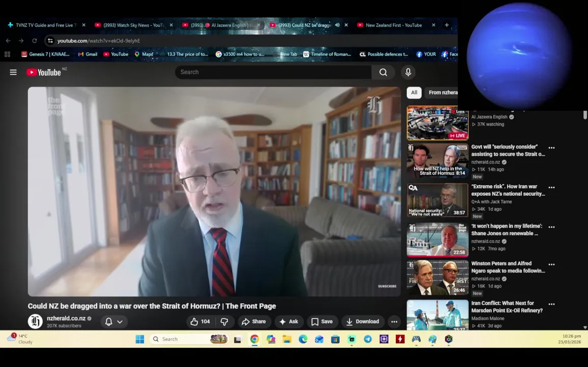The height and width of the screenshot is (367, 588).
Task: Open Timeline of Roman bookmark
Action: pos(327,55)
